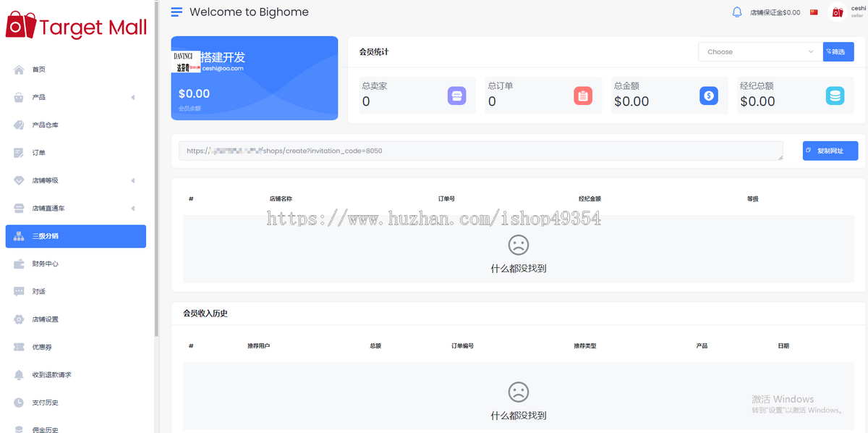
Task: Click the 推荐用户 column header
Action: pos(258,346)
